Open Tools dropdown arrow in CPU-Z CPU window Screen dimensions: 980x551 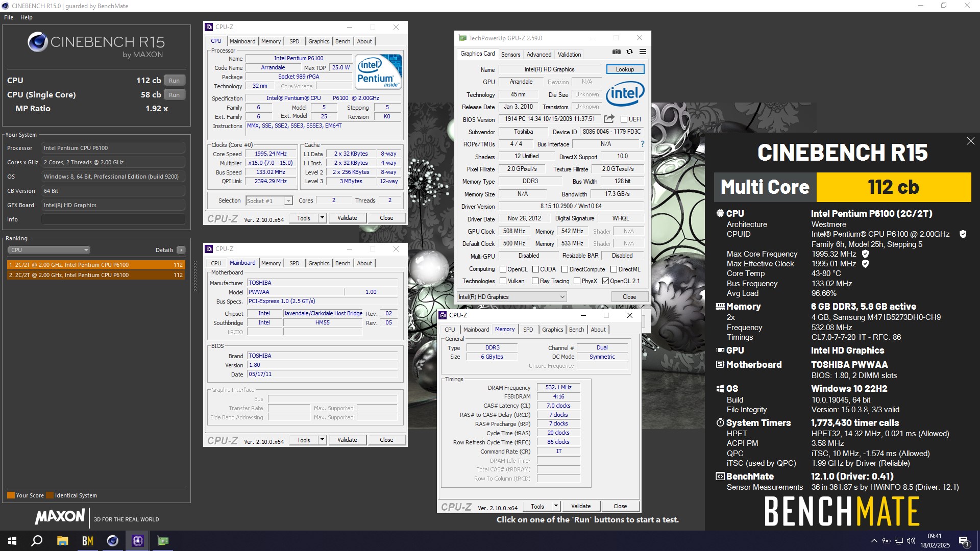pyautogui.click(x=322, y=218)
